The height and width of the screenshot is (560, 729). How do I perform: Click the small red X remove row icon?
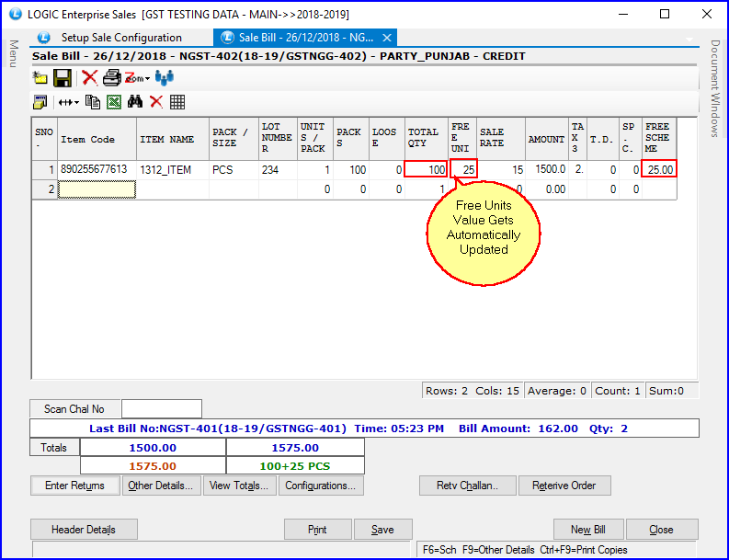[156, 102]
